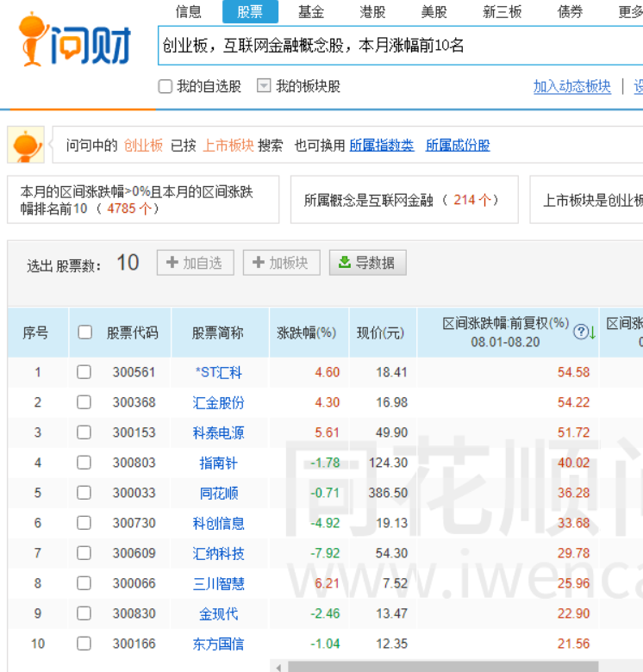Screen dimensions: 643x672
Task: Click 股票代码 column header
Action: click(133, 333)
